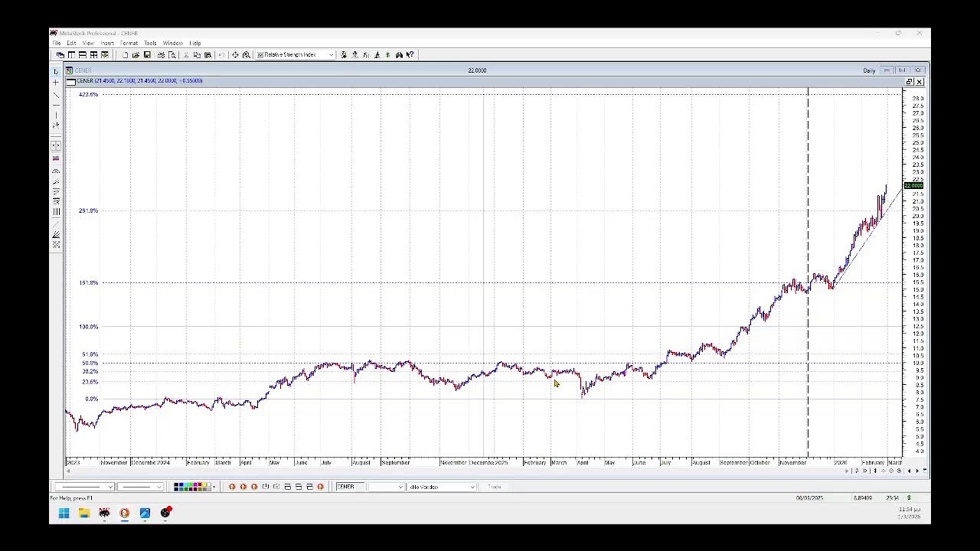Click the chart scroll left arrow at bottom right
This screenshot has height=551, width=980.
point(909,471)
